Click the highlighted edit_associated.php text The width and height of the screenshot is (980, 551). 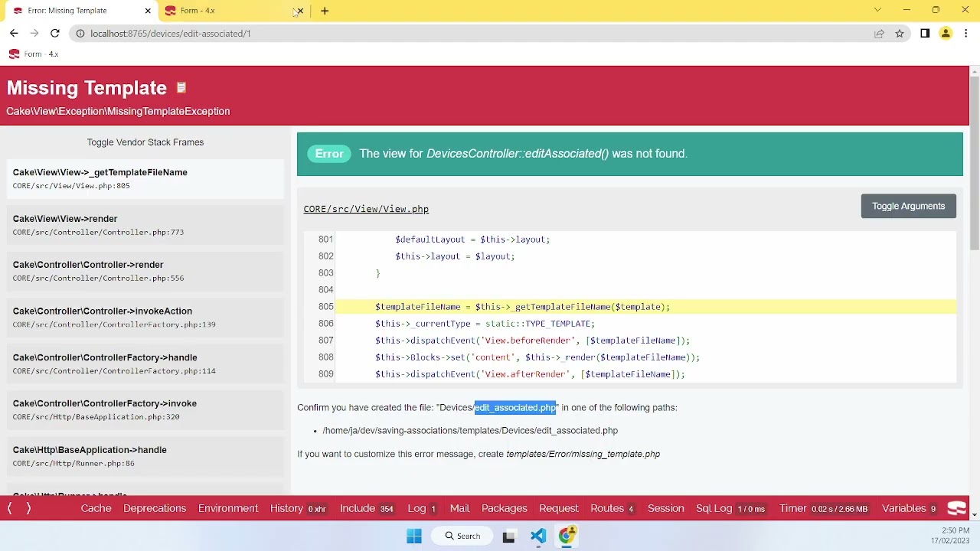point(515,408)
